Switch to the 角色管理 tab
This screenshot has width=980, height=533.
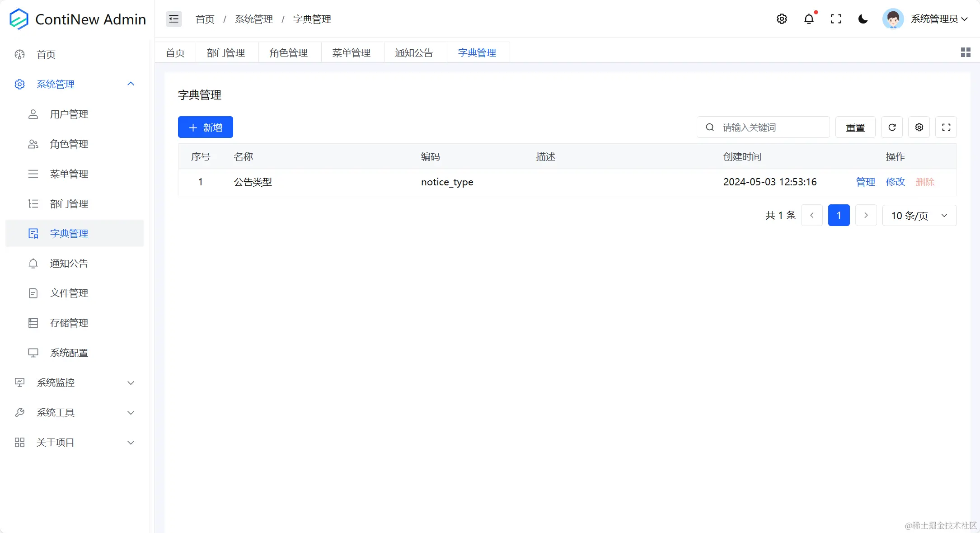288,52
